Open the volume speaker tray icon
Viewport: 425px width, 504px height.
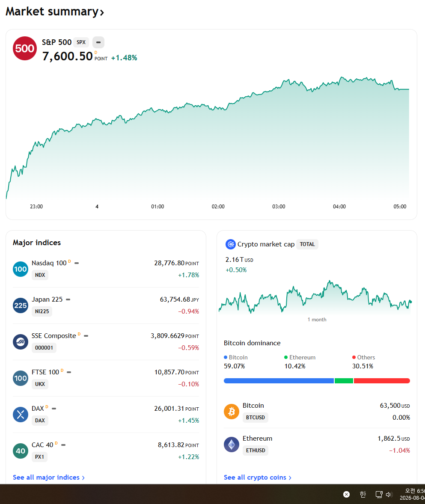click(389, 494)
